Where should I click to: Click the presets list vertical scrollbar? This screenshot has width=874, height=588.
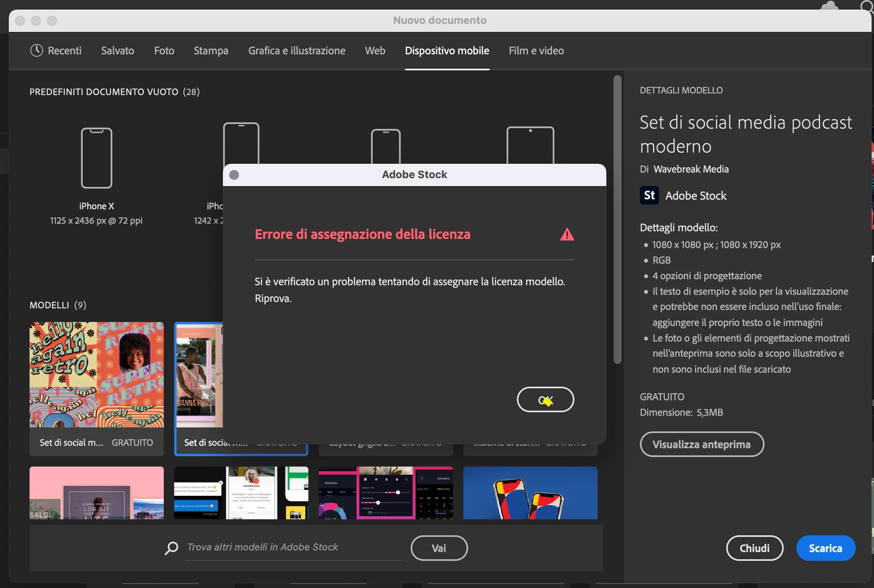[617, 220]
